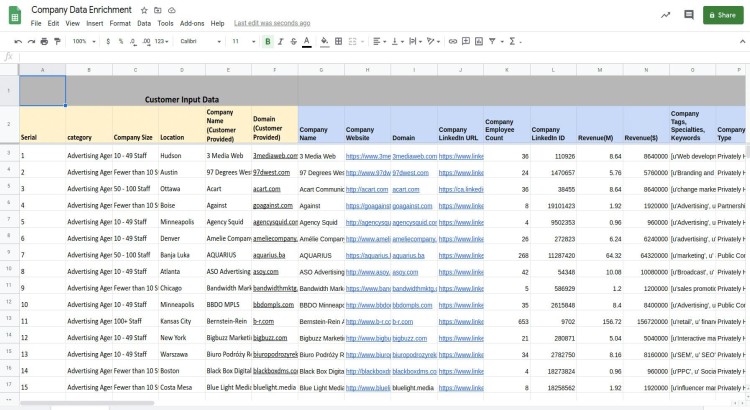Screen dimensions: 750x410
Task: Open the Add-ons menu
Action: pyautogui.click(x=192, y=23)
